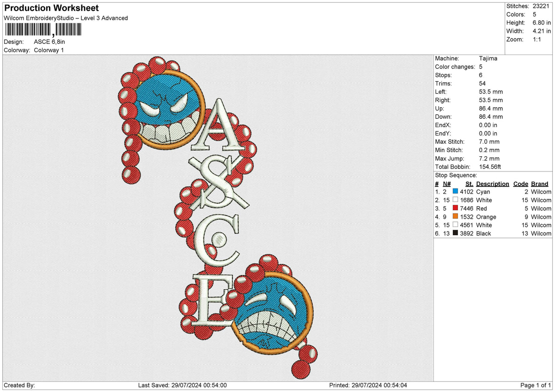
Task: Click the 'Last Saved: 29/07/2024 00:54:00' footer text
Action: 182,386
